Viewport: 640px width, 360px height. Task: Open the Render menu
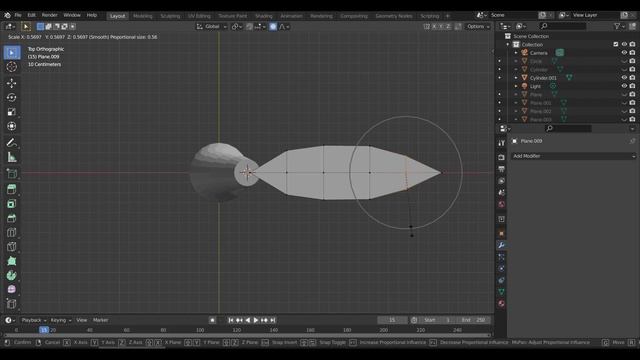(49, 15)
